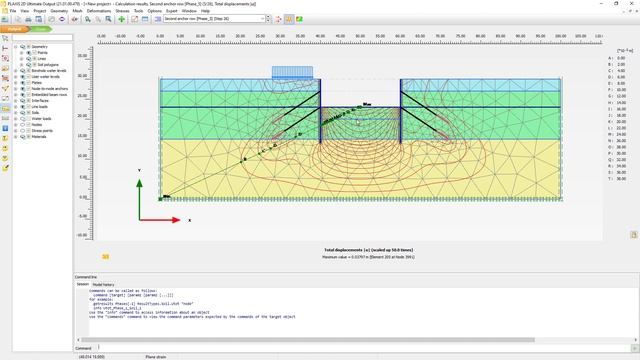Click the red arrows toolbar icon
The width and height of the screenshot is (640, 360).
(75, 19)
